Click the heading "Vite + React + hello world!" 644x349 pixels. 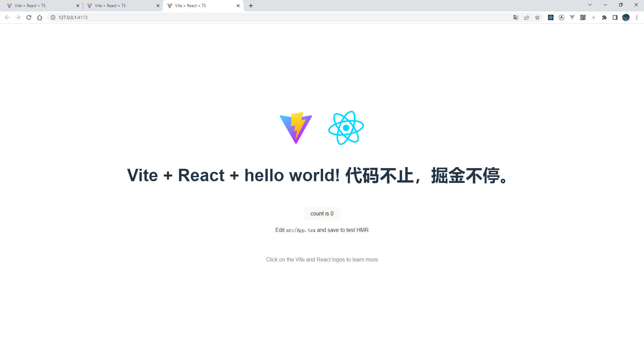tap(233, 175)
